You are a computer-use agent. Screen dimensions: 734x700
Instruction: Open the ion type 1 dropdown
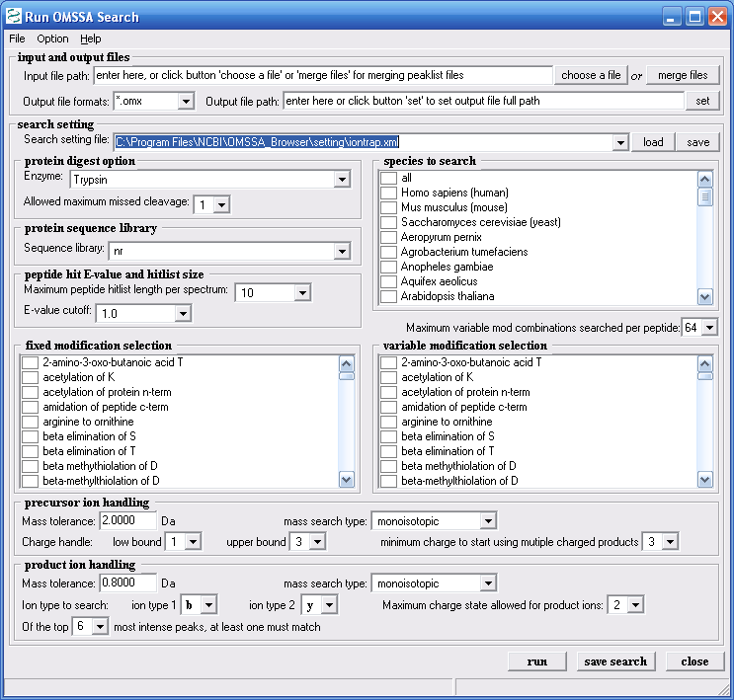(x=208, y=605)
